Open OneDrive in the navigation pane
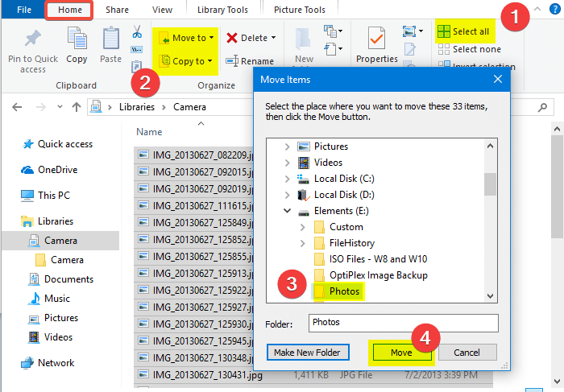This screenshot has height=392, width=564. (59, 170)
